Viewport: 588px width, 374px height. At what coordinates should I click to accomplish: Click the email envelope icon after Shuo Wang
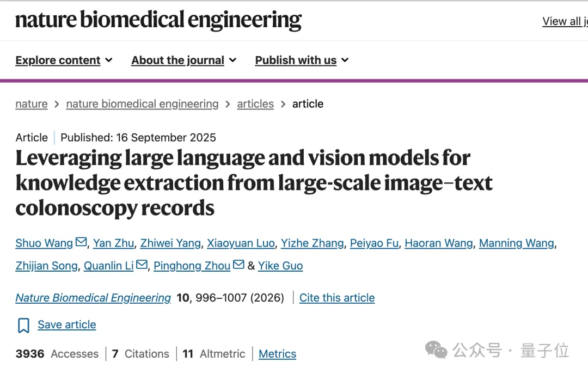[x=81, y=242]
